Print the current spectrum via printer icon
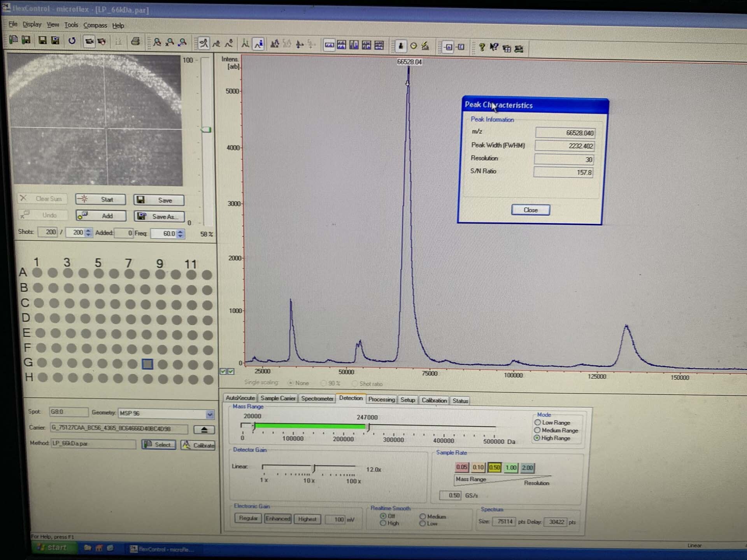Screen dimensions: 747x560 pyautogui.click(x=135, y=41)
